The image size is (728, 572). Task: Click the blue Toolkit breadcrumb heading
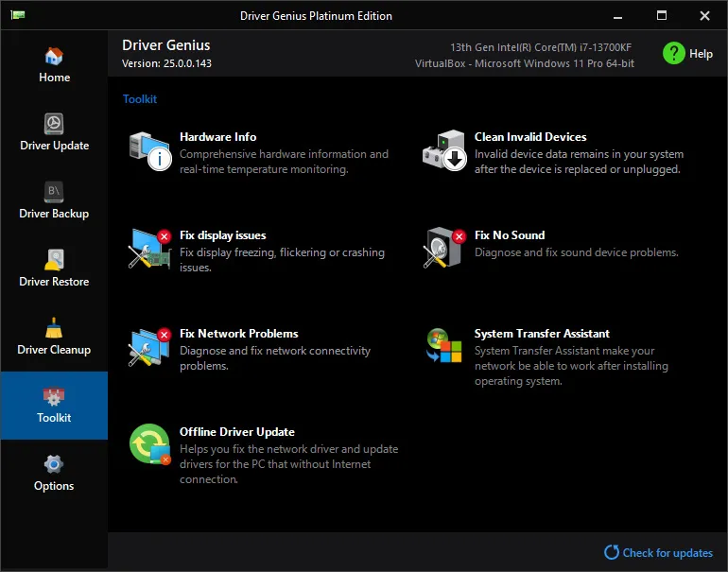click(140, 99)
